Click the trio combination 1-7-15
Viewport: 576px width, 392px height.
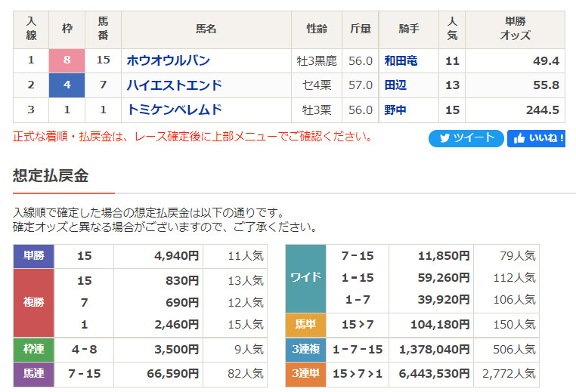click(x=358, y=350)
